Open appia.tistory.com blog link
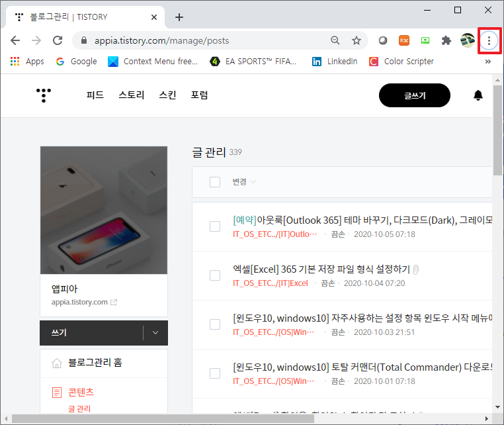The width and height of the screenshot is (504, 425). click(79, 302)
